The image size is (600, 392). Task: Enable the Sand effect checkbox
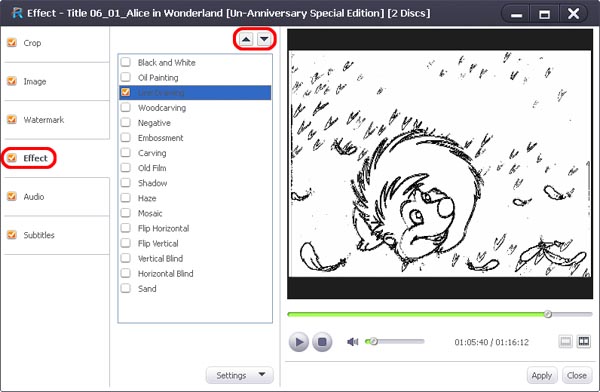(x=126, y=288)
